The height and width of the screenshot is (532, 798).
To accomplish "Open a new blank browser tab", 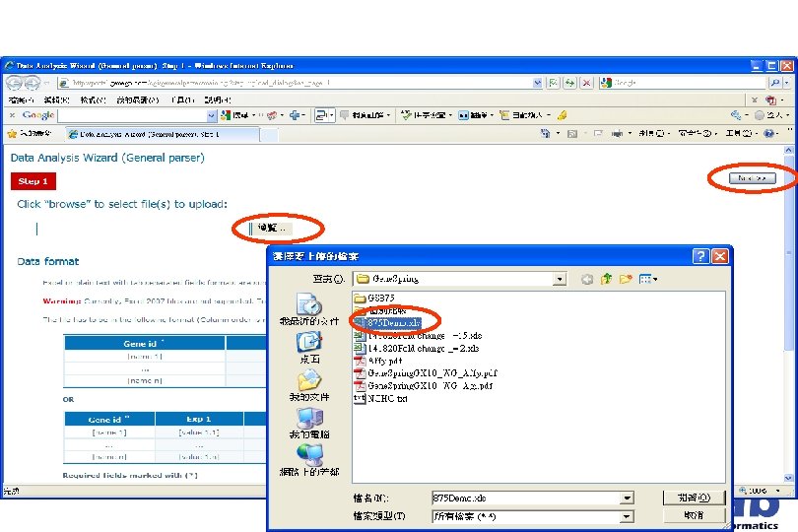I will click(269, 134).
